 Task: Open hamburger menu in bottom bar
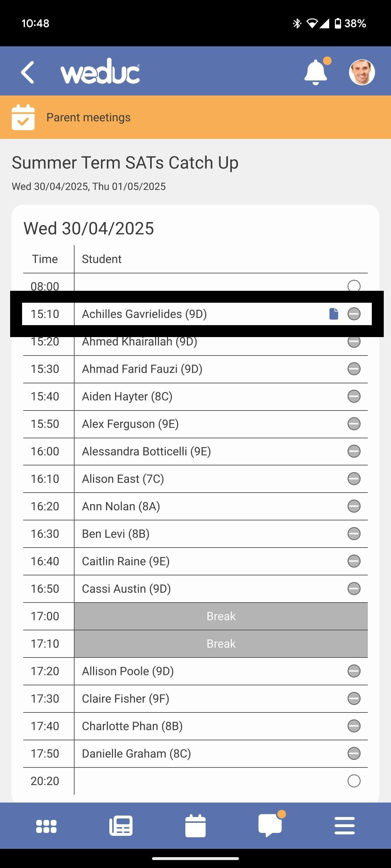[345, 826]
